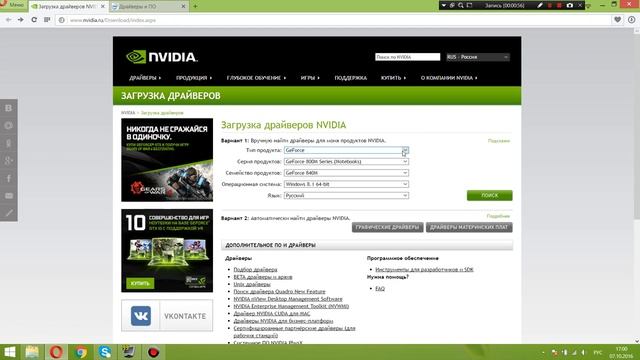Click the Google Plus icon in left sidebar

tap(9, 161)
